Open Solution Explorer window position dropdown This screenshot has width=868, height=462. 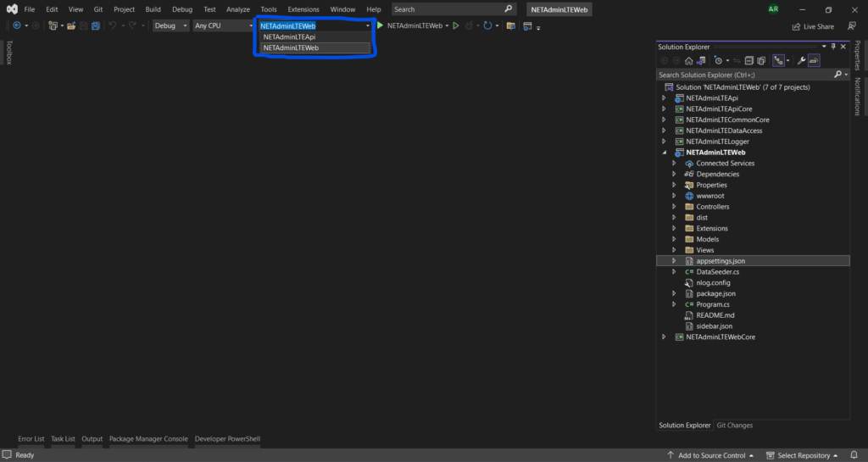pyautogui.click(x=824, y=47)
